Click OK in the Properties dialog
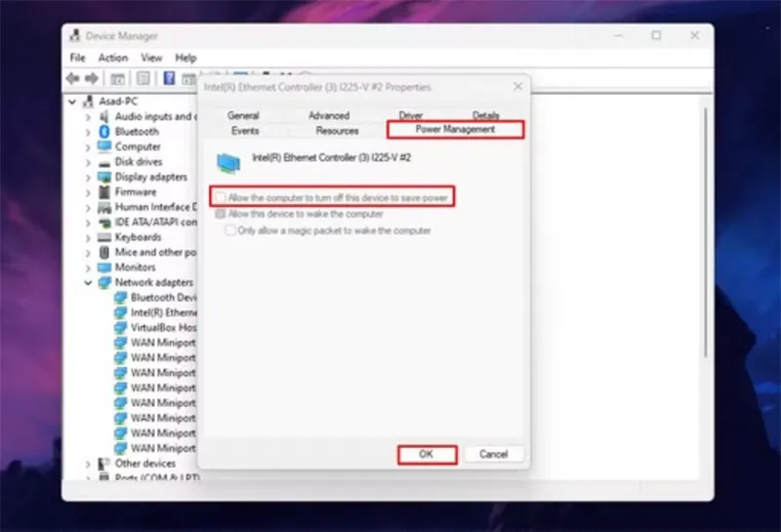Viewport: 781px width, 532px height. (x=427, y=454)
